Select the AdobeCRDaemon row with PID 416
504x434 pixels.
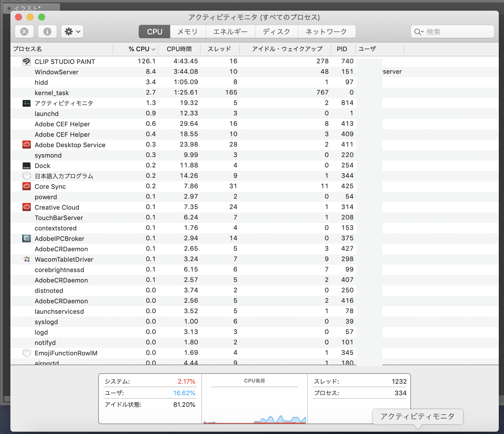[x=254, y=301]
